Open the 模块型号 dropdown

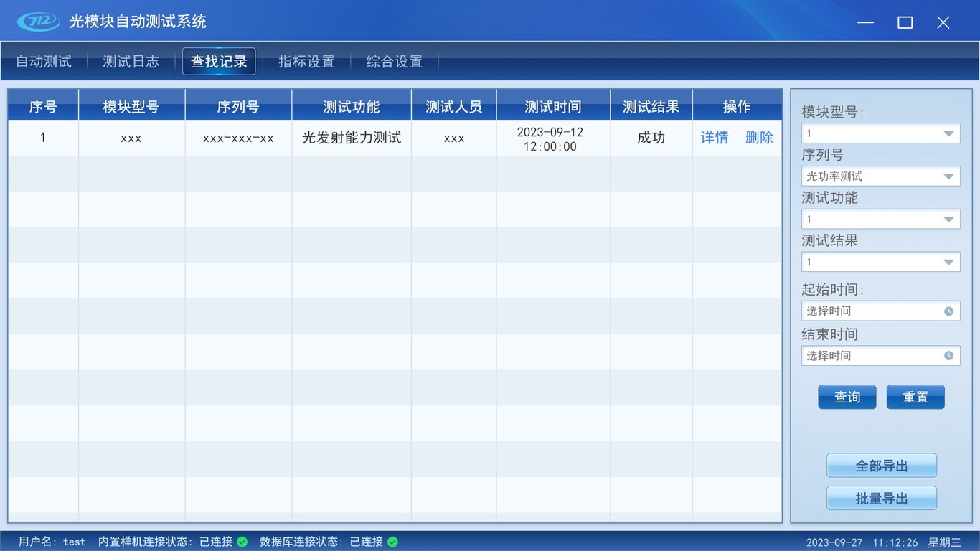pyautogui.click(x=880, y=133)
